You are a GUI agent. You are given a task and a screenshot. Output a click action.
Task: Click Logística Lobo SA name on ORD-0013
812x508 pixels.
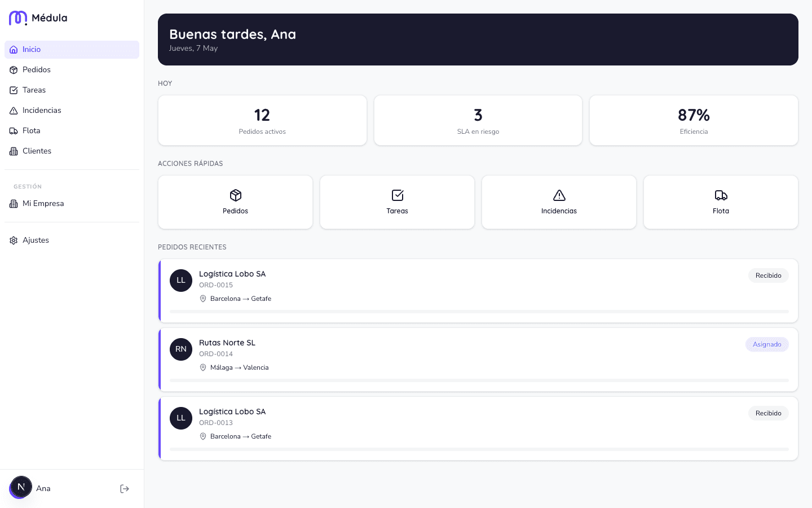point(232,411)
